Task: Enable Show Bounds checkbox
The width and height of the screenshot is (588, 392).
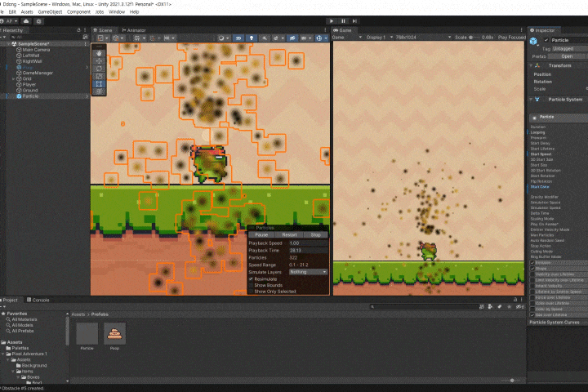Action: [251, 285]
